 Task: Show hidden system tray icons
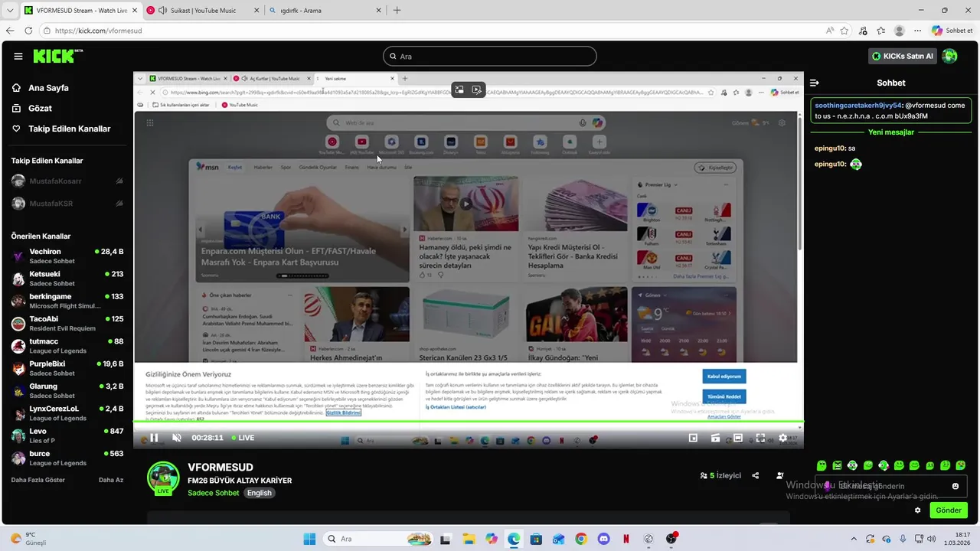(852, 539)
